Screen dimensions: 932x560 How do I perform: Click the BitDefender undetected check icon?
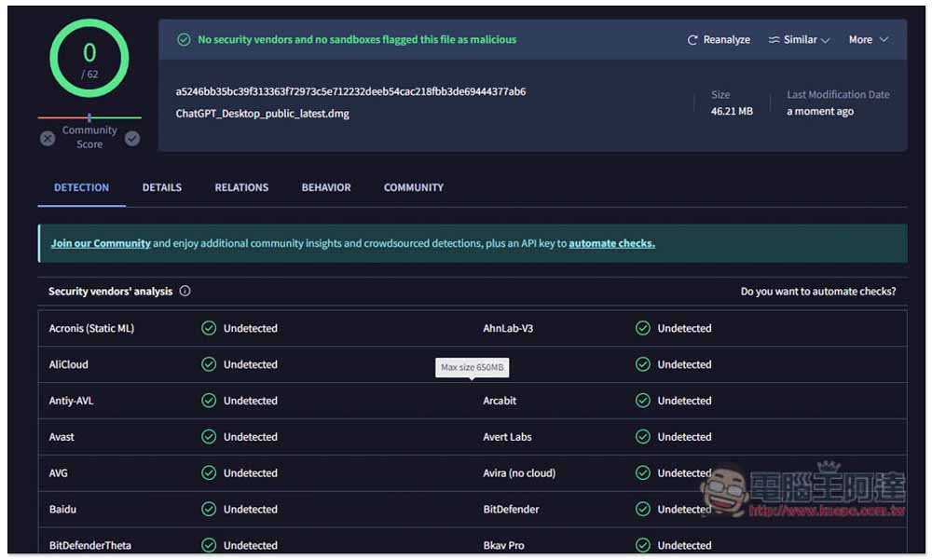click(642, 510)
